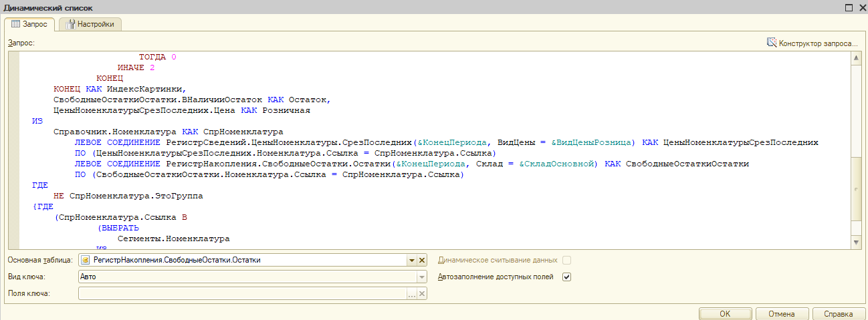The height and width of the screenshot is (320, 868).
Task: Click 'Сегменты.Номенклатура' in query
Action: click(173, 238)
